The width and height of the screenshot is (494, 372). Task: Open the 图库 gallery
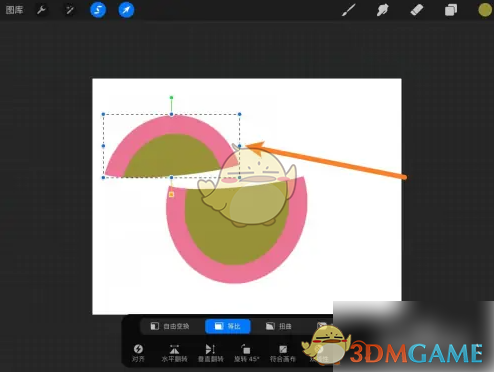click(x=14, y=10)
